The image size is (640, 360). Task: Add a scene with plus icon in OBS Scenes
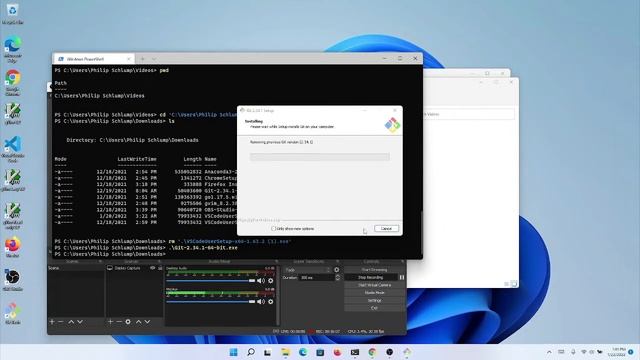point(52,322)
